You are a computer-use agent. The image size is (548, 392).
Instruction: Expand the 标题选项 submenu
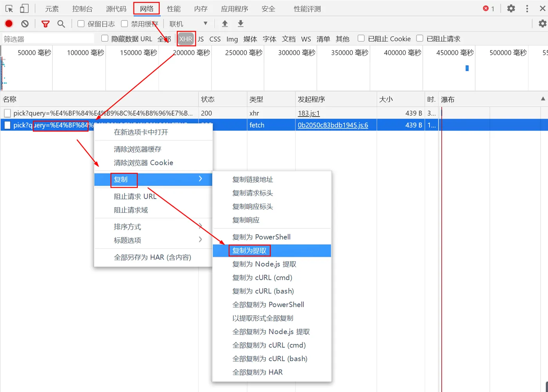pos(153,240)
